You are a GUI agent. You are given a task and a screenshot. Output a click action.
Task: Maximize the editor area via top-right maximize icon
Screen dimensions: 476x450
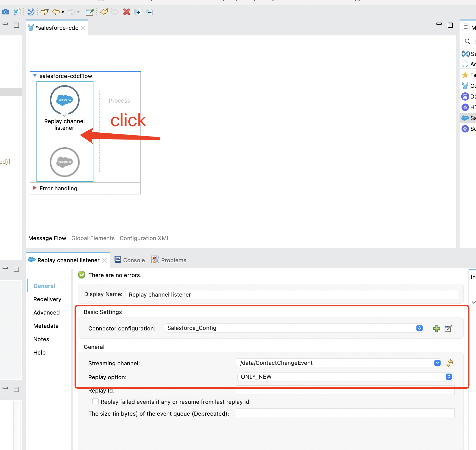(450, 25)
